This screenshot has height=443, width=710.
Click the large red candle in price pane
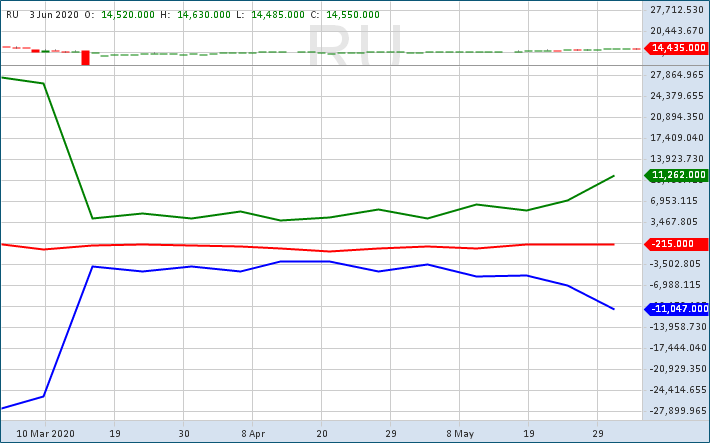(85, 58)
